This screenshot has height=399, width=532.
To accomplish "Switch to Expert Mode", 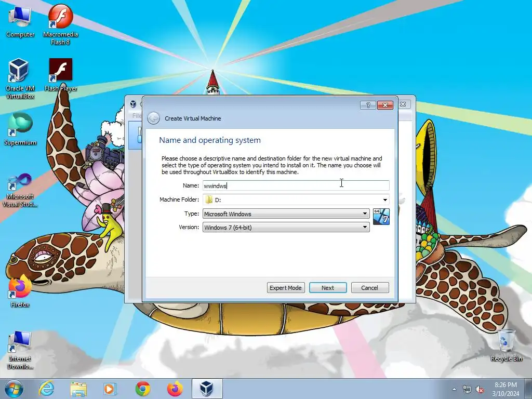I will 286,288.
